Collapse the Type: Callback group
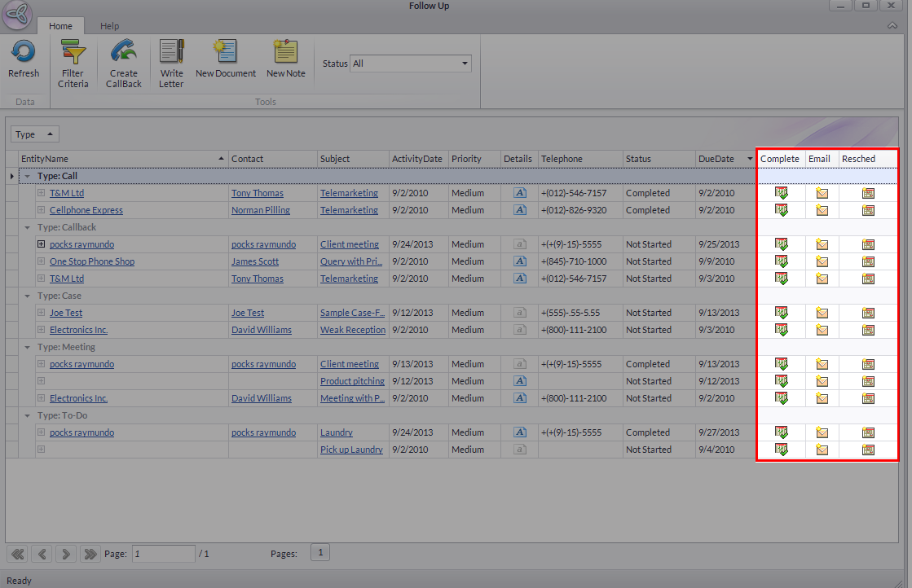Image resolution: width=912 pixels, height=588 pixels. tap(28, 227)
